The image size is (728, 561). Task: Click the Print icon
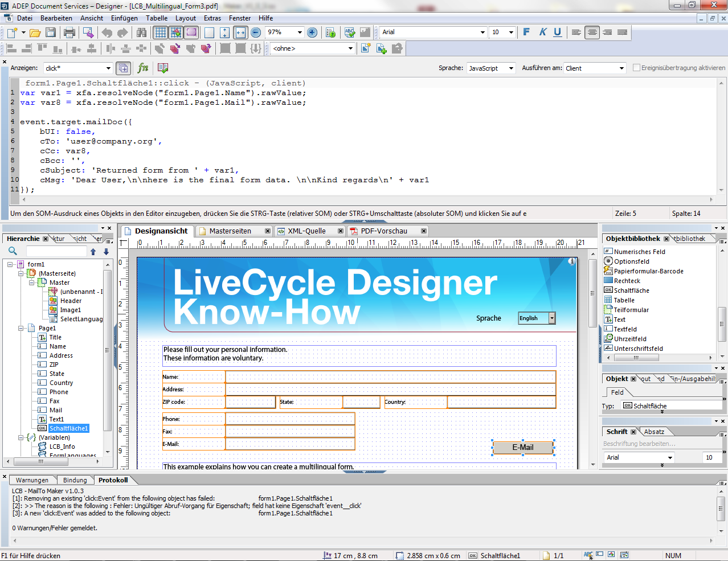[x=69, y=32]
